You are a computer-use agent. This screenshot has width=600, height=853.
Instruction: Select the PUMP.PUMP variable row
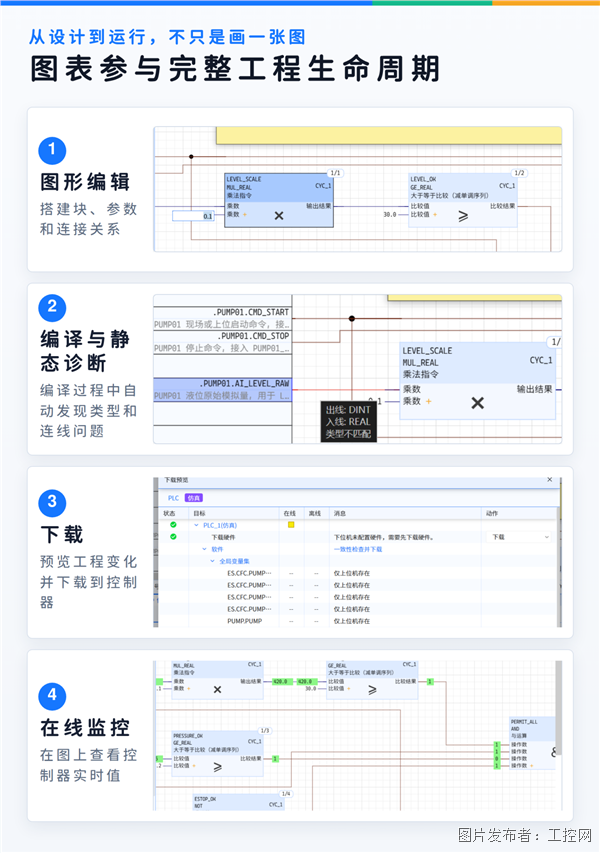tap(357, 621)
